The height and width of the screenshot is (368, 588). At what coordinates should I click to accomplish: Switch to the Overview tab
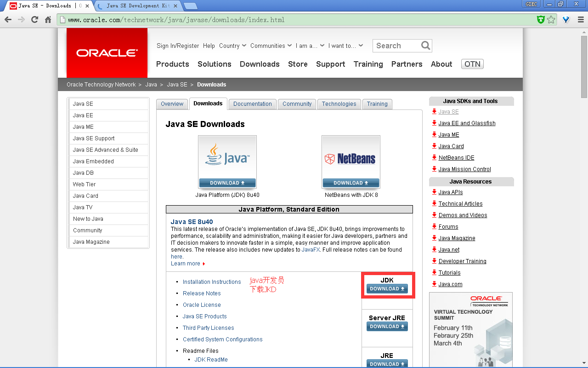pos(172,104)
